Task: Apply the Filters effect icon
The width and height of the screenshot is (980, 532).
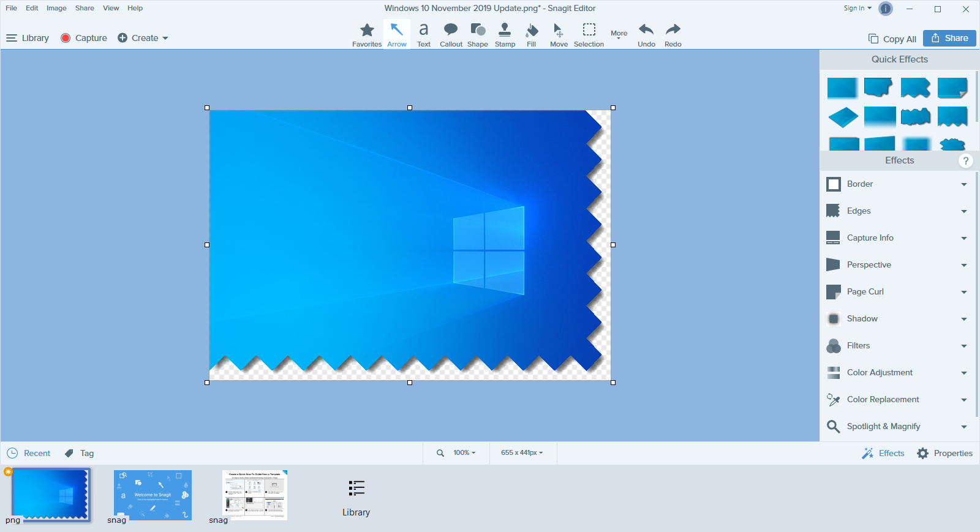Action: tap(834, 346)
